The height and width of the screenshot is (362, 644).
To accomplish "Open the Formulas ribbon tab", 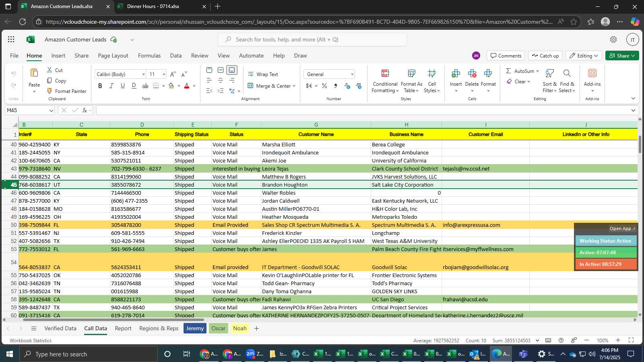I will click(x=149, y=56).
